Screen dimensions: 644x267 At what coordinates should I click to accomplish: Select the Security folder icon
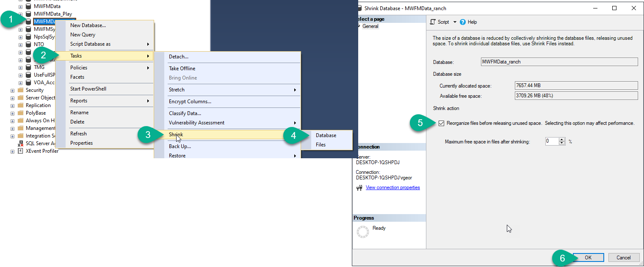(20, 90)
